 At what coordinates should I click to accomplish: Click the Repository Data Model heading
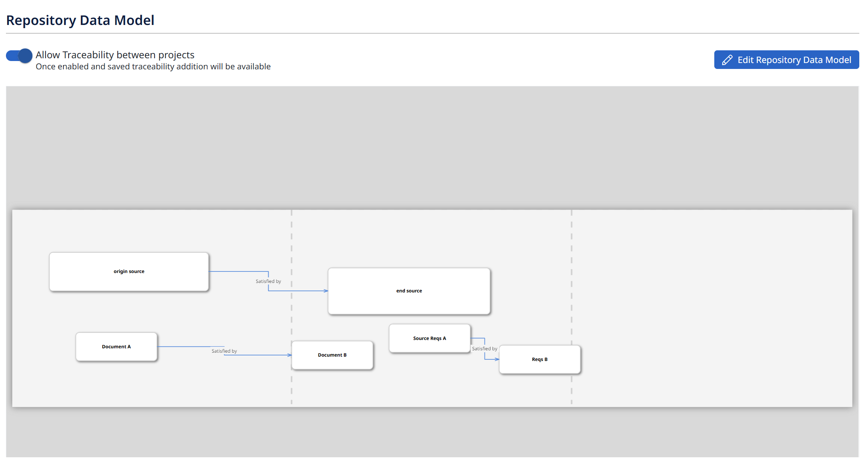coord(80,20)
